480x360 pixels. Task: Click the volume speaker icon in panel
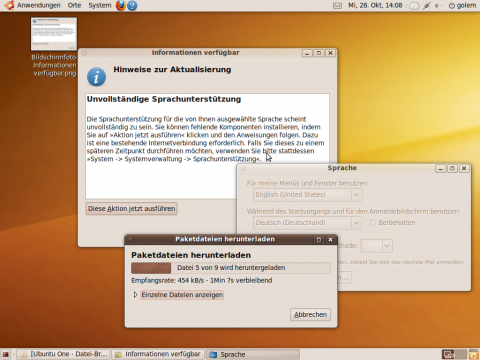coord(438,6)
